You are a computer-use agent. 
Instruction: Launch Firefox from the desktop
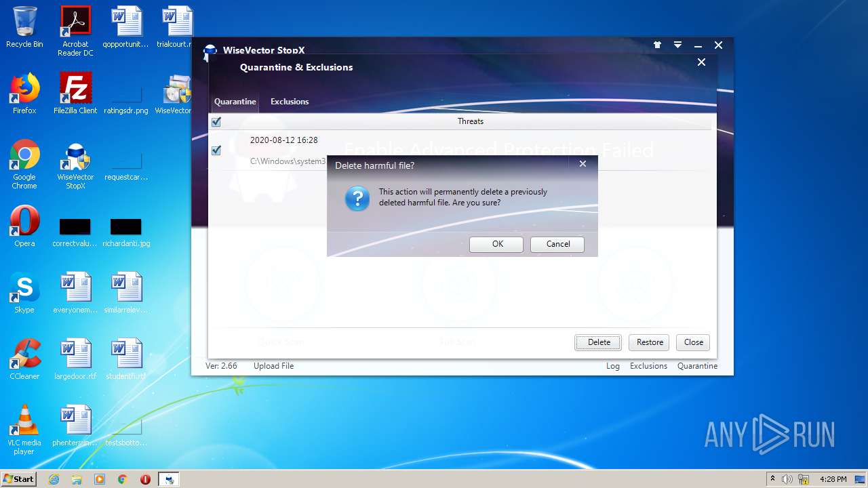click(24, 94)
